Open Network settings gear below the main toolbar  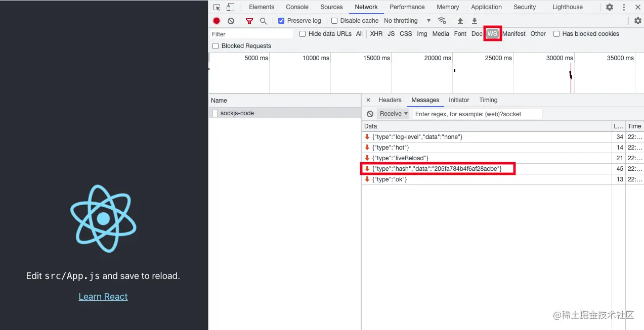pos(638,21)
